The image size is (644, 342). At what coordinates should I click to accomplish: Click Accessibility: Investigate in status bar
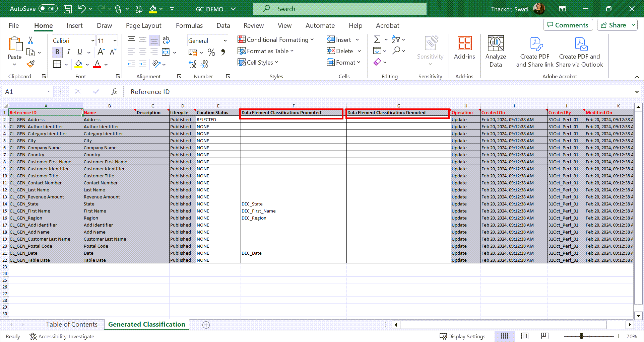point(62,336)
